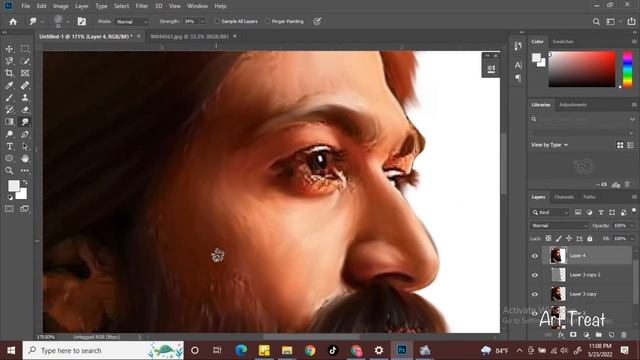The width and height of the screenshot is (640, 360).
Task: Open the brush preset picker arrow
Action: (x=68, y=22)
